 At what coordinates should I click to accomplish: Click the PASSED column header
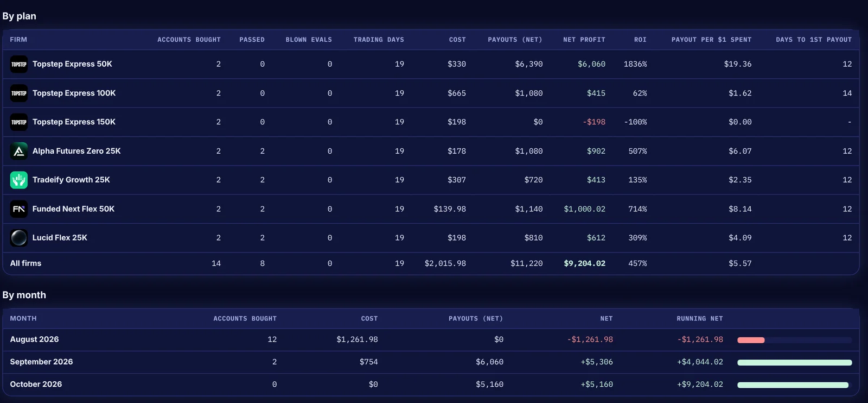tap(252, 40)
